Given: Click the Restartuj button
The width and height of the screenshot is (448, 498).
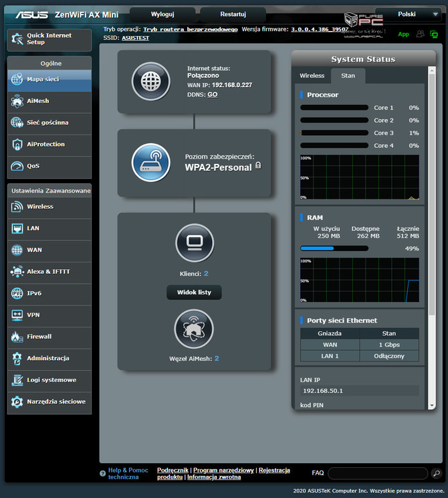Looking at the screenshot, I should (x=233, y=14).
